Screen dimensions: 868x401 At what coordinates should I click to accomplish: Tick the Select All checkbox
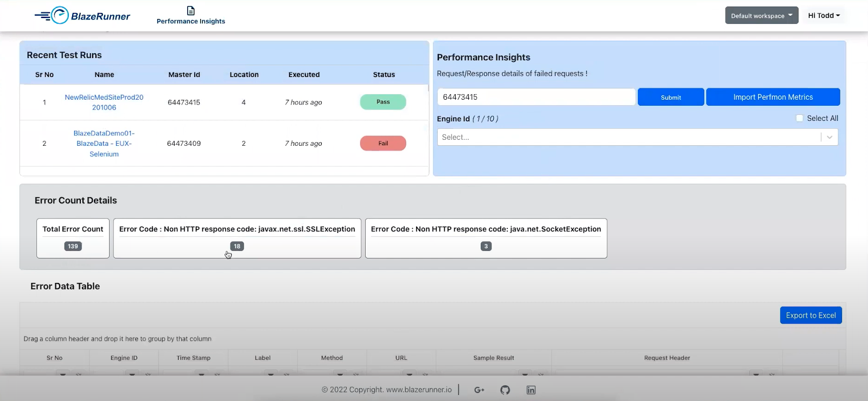pos(800,118)
